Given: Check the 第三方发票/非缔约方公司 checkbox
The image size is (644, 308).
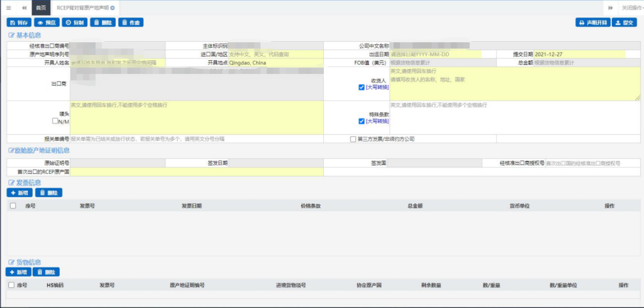Looking at the screenshot, I should click(x=353, y=139).
